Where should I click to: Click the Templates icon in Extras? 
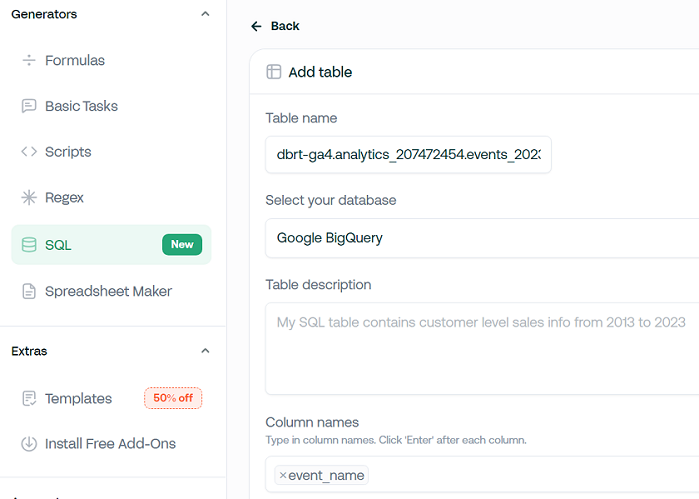(x=29, y=398)
